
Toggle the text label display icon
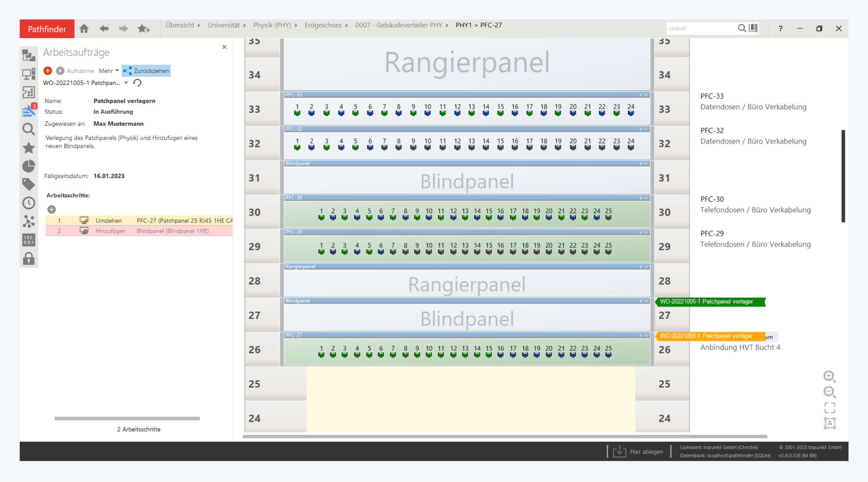click(829, 423)
